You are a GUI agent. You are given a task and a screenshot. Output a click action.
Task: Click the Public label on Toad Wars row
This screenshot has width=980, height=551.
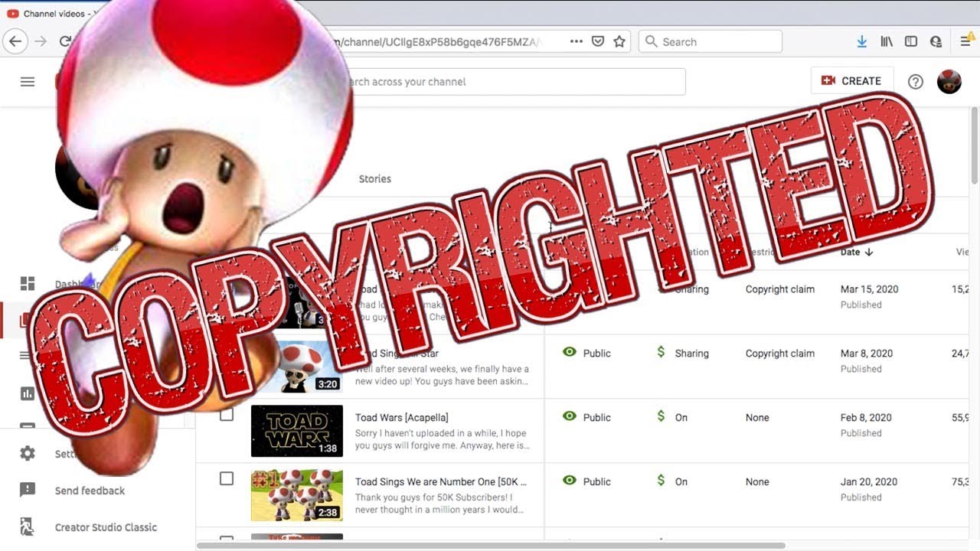click(x=597, y=418)
